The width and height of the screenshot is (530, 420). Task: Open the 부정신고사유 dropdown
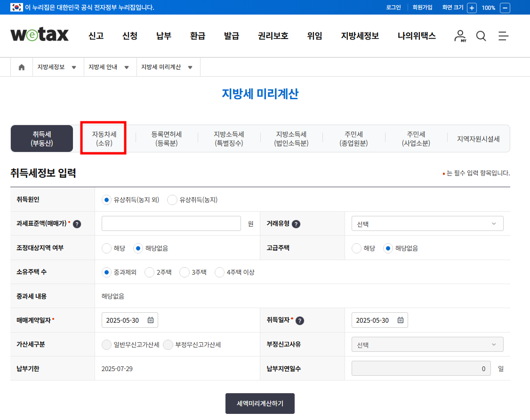[427, 344]
